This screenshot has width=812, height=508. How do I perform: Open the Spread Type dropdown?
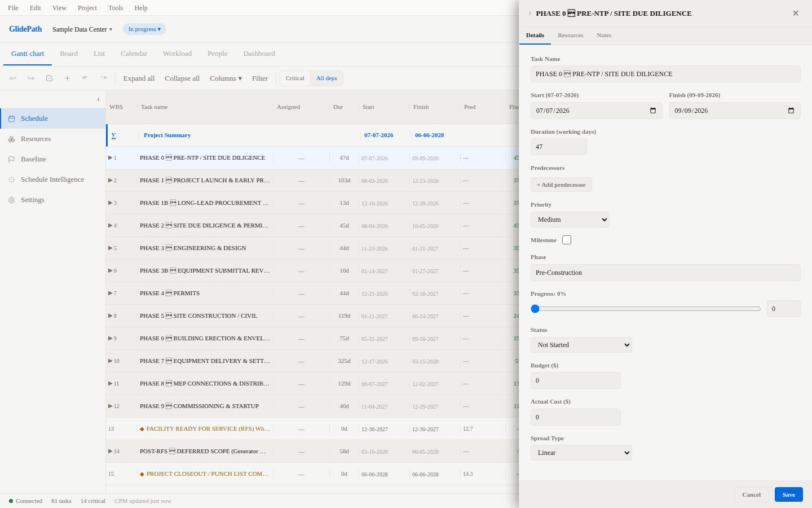coord(581,453)
